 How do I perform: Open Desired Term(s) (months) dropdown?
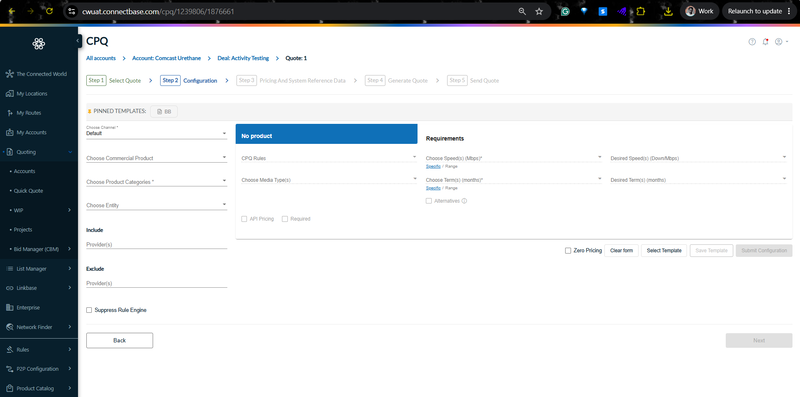click(698, 180)
